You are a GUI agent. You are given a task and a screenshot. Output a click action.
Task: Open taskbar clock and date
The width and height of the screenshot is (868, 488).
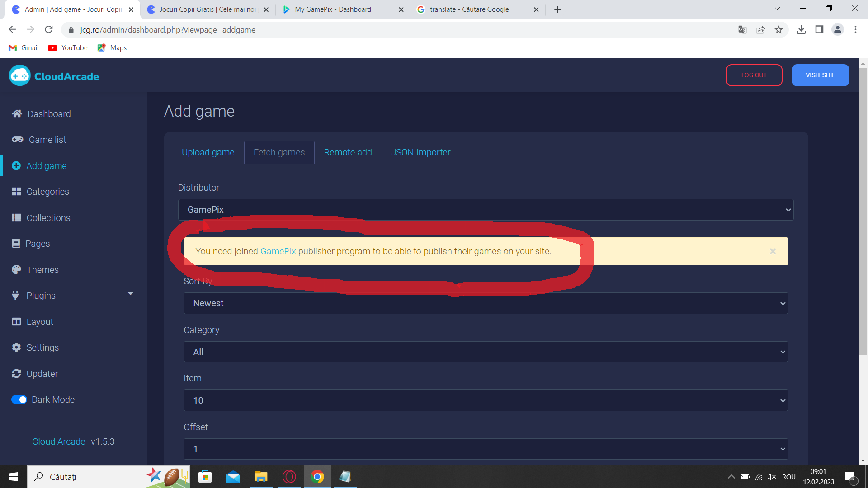tap(818, 477)
